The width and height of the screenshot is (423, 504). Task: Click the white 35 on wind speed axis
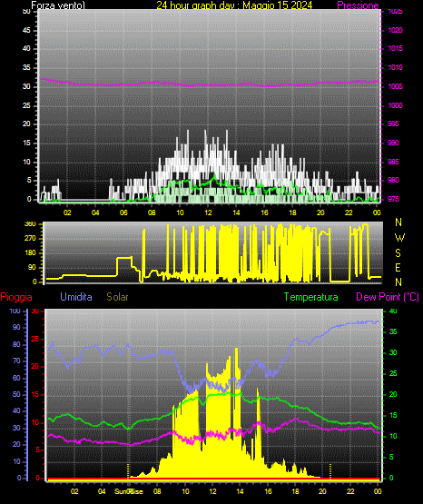pyautogui.click(x=26, y=68)
